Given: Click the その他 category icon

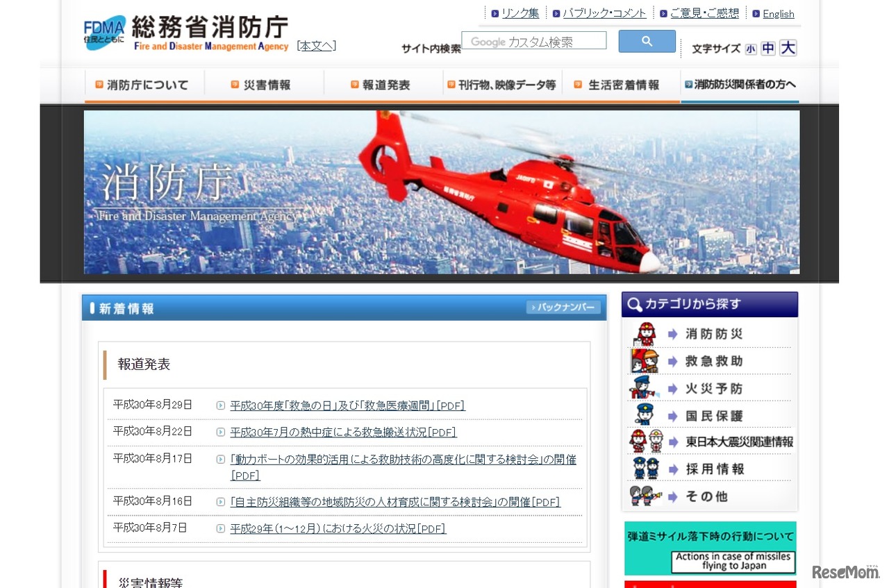Looking at the screenshot, I should point(645,496).
